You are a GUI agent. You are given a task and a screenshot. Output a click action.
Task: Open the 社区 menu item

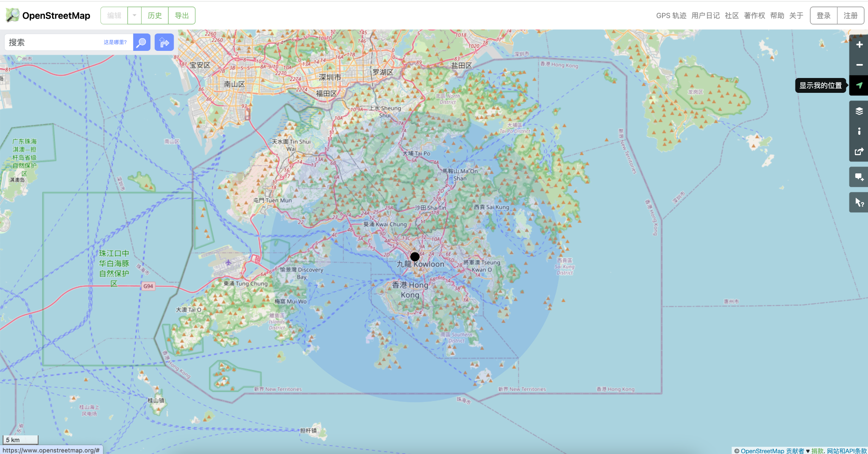pos(732,15)
